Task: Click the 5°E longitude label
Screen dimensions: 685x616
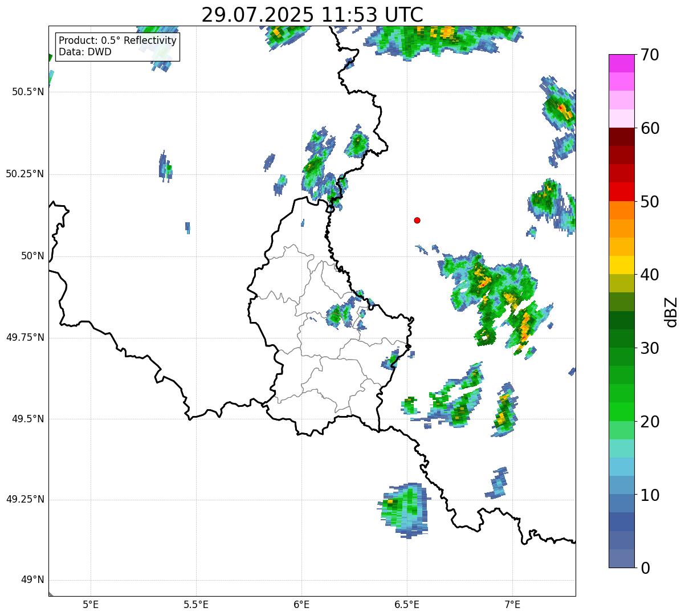Action: coord(91,604)
